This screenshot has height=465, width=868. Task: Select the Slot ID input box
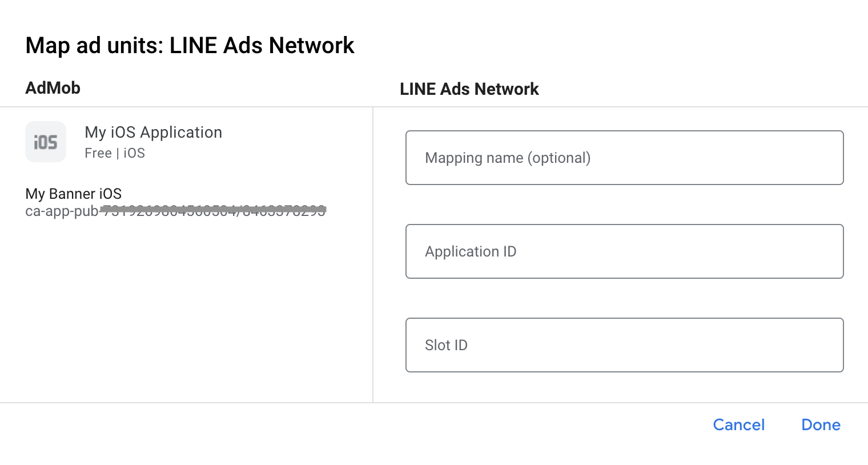[x=624, y=345]
